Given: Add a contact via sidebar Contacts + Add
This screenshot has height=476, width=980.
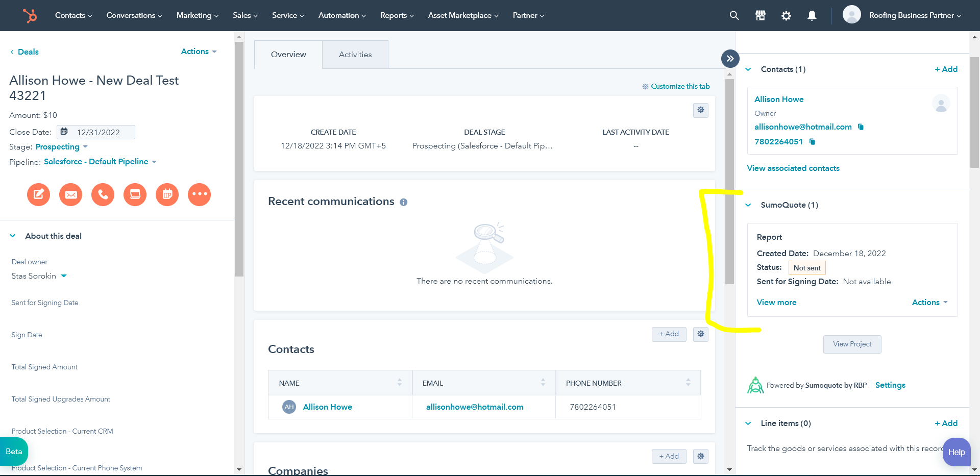Looking at the screenshot, I should 946,69.
